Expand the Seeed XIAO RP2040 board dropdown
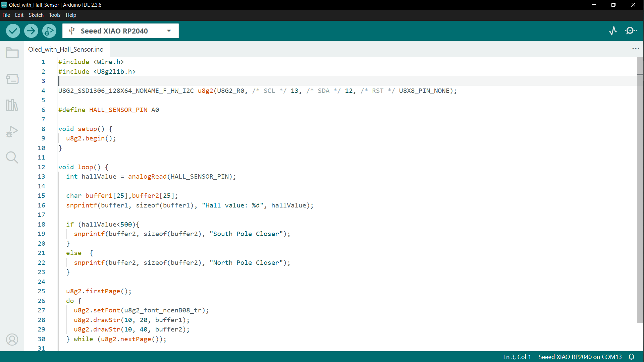The image size is (644, 362). point(169,31)
